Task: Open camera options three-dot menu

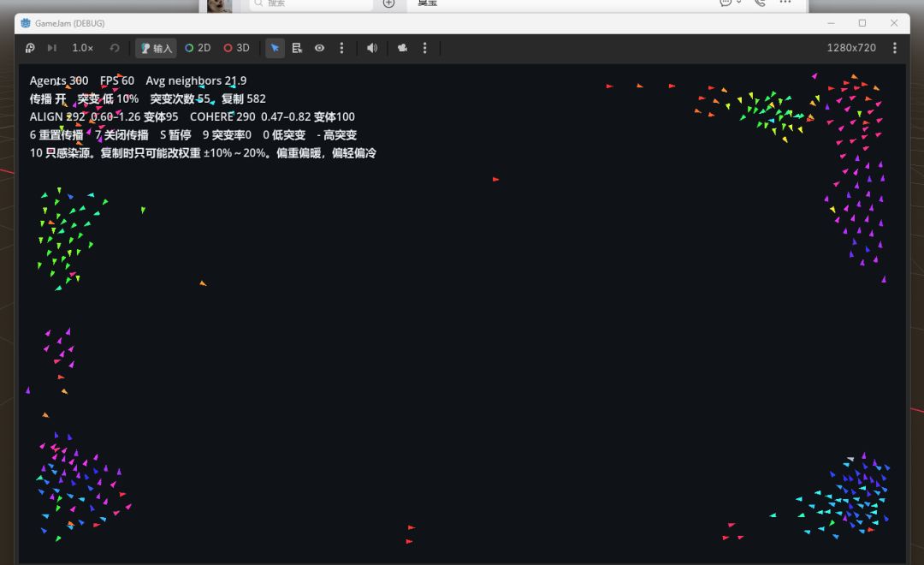Action: click(425, 48)
